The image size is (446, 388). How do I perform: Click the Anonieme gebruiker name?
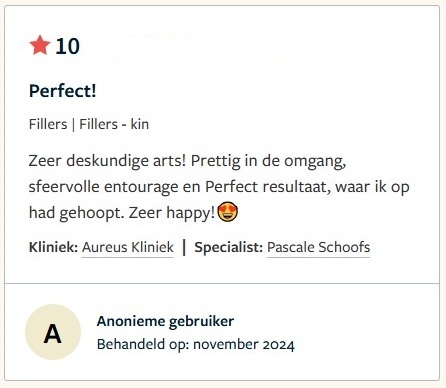[x=165, y=321]
